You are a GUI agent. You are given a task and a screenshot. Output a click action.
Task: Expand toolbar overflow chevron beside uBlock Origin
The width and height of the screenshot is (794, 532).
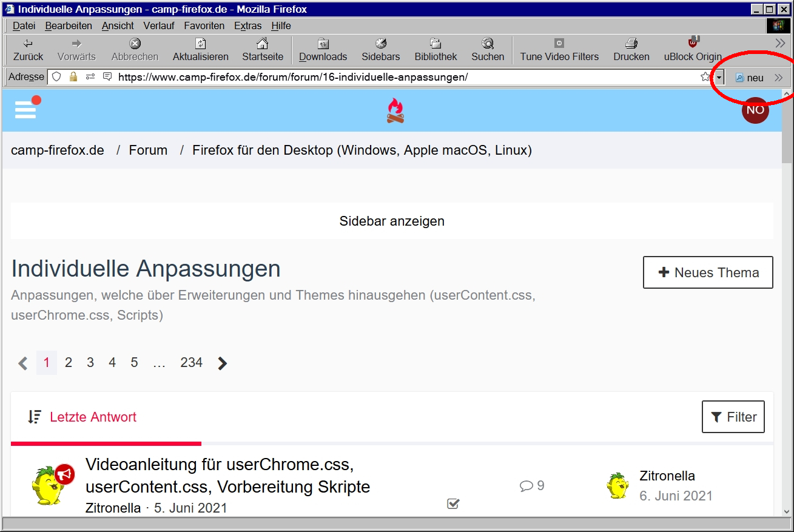(780, 42)
